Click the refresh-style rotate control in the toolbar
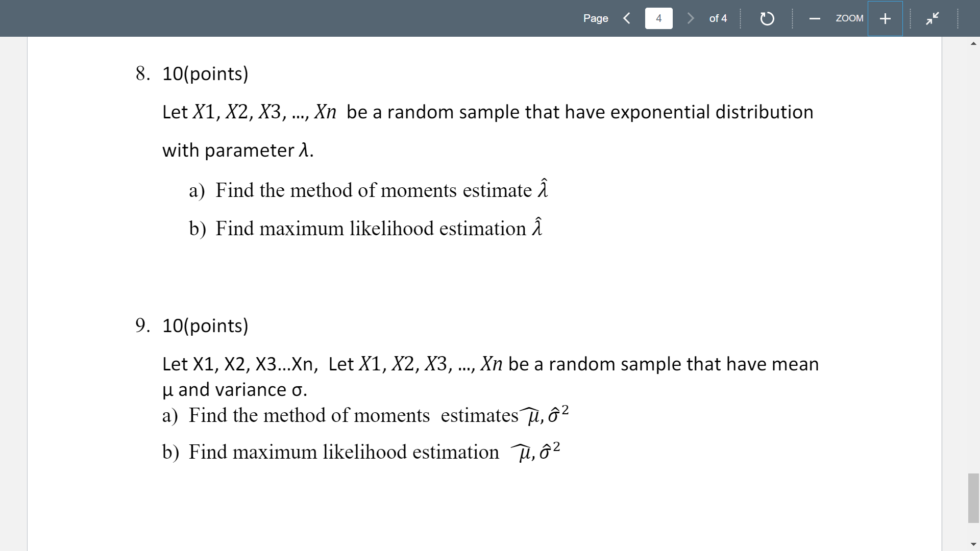The image size is (980, 551). coord(767,18)
